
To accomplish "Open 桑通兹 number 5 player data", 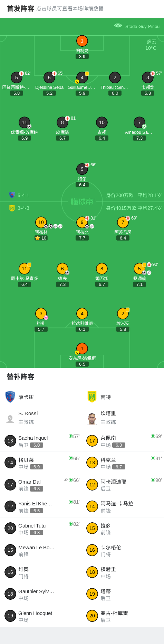I will 139,269.
